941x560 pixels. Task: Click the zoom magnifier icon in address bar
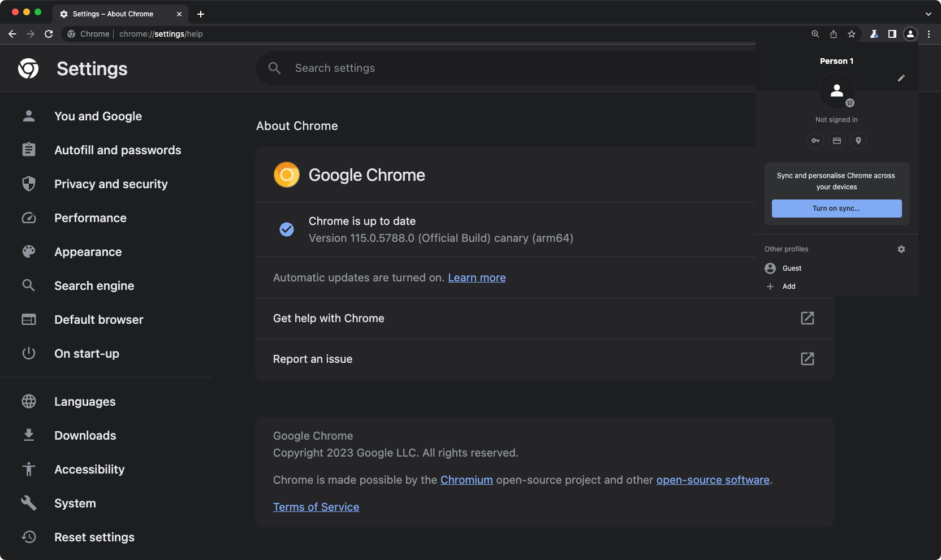click(815, 34)
